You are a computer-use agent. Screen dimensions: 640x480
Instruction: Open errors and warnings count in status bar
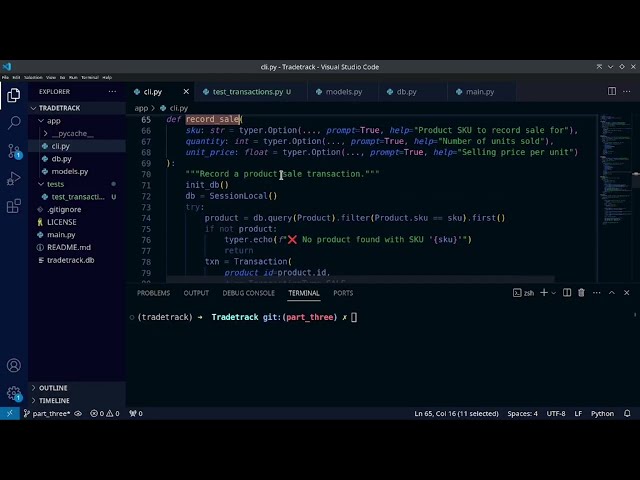(105, 413)
